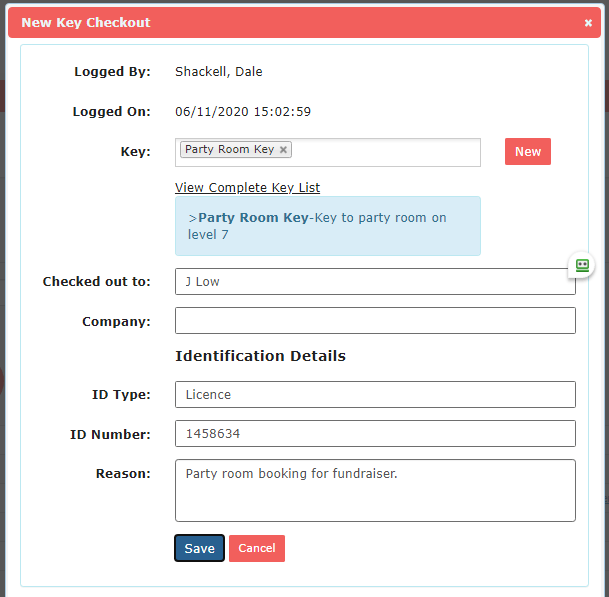Image resolution: width=609 pixels, height=597 pixels.
Task: Open the View Complete Key List link
Action: [x=247, y=187]
